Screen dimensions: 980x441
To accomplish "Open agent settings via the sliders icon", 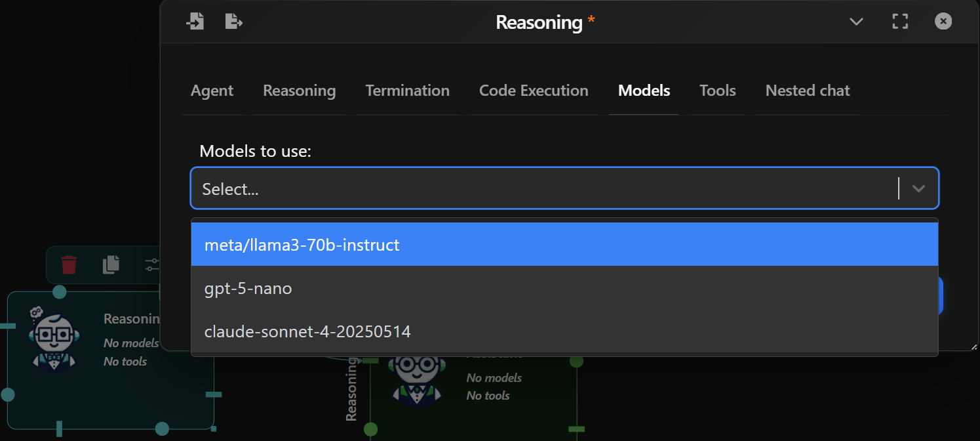I will [151, 264].
